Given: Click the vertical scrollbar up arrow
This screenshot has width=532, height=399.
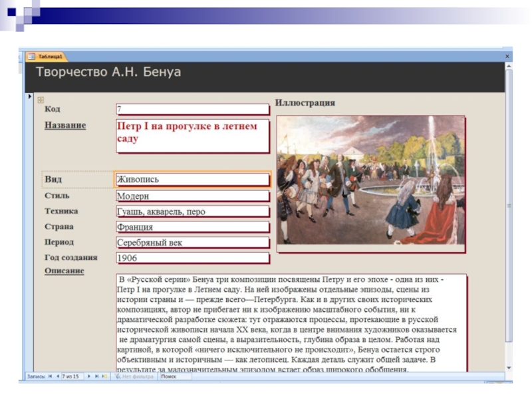Looking at the screenshot, I should pyautogui.click(x=509, y=66).
